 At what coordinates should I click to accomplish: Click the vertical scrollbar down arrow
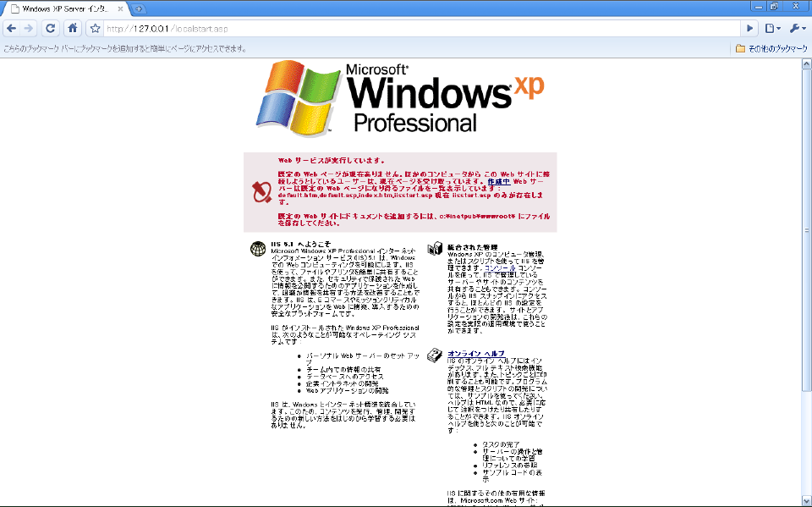pyautogui.click(x=806, y=501)
